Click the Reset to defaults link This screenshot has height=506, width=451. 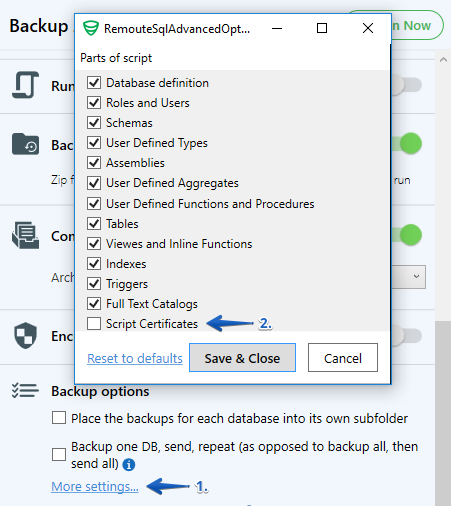pos(135,359)
